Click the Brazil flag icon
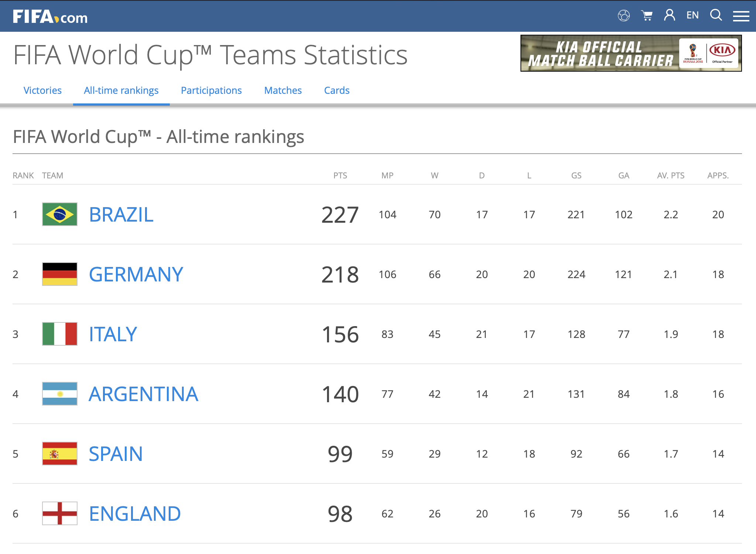The image size is (756, 554). pos(60,214)
